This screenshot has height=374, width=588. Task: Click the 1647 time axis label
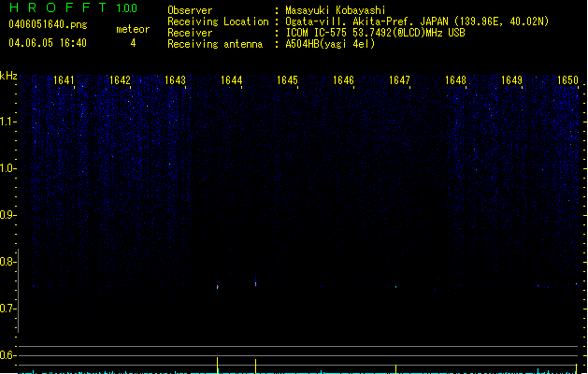point(399,80)
